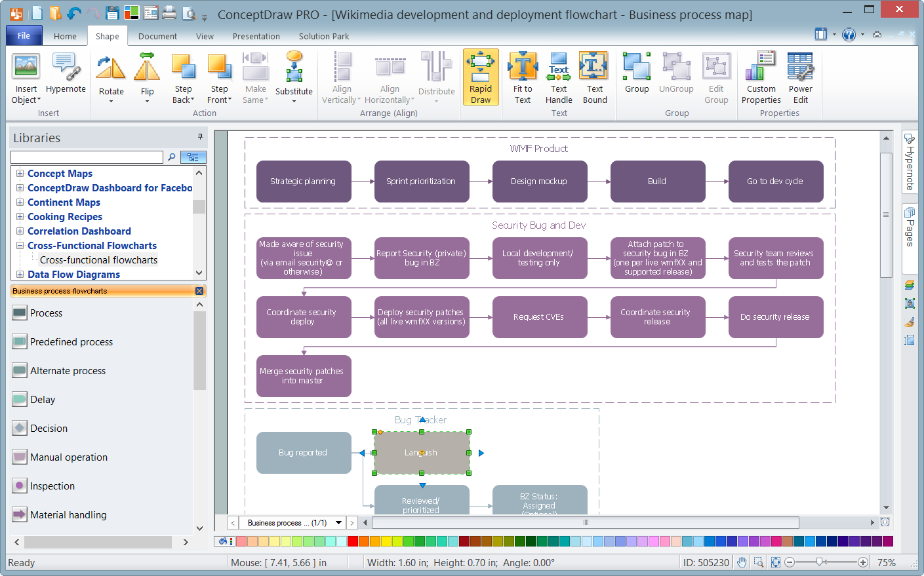Click the fit-to-window icon in status bar
Viewport: 924px width, 576px height.
[776, 562]
